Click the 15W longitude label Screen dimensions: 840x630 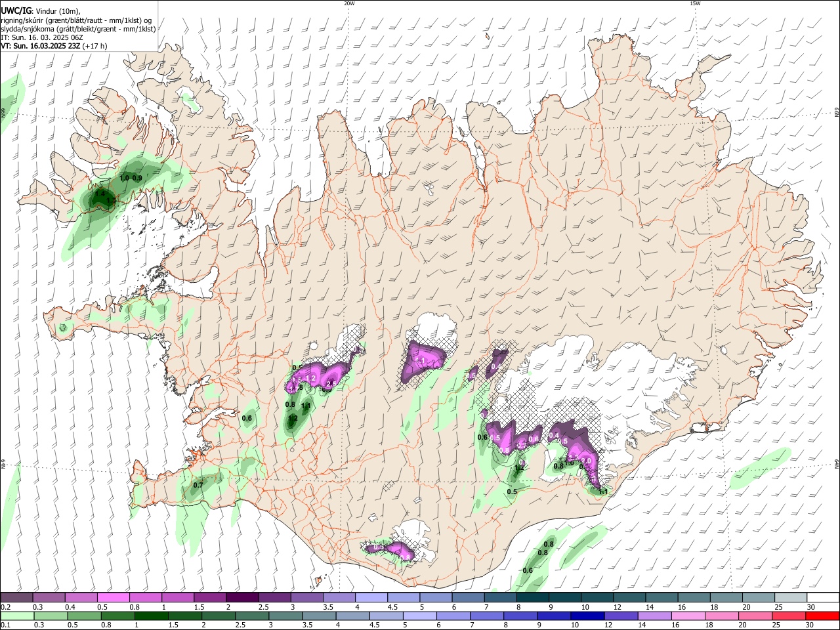pyautogui.click(x=695, y=3)
